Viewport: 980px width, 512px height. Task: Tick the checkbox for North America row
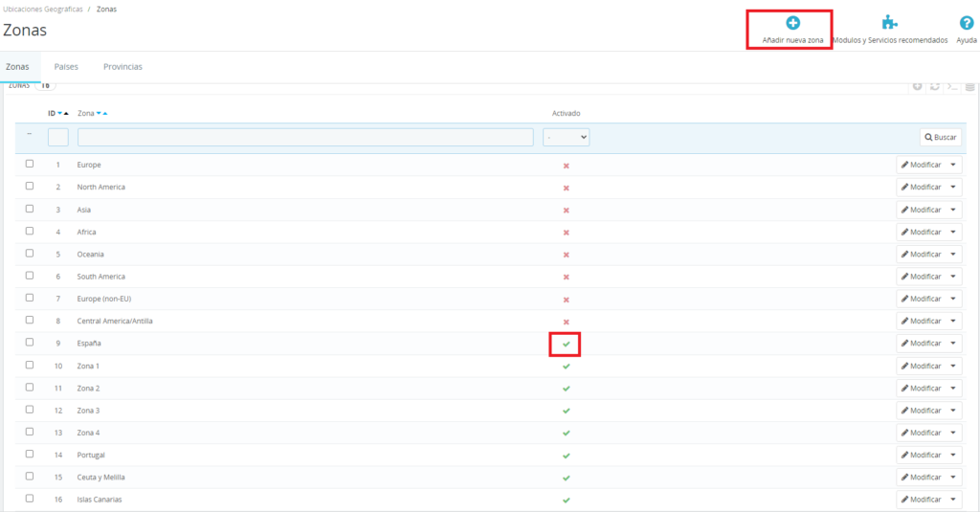(x=30, y=186)
